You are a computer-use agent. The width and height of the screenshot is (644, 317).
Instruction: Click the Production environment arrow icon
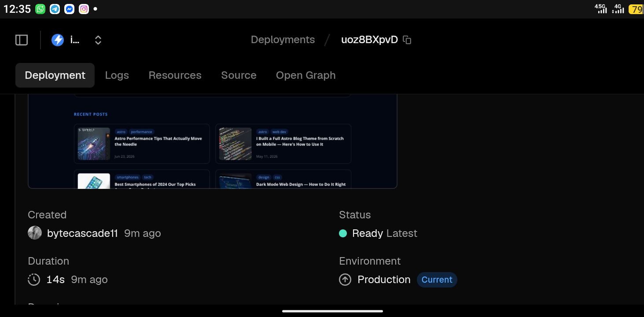coord(345,280)
